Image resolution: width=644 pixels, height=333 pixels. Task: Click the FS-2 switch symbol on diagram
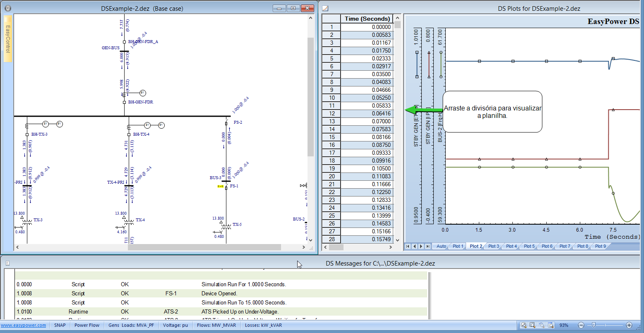point(226,123)
